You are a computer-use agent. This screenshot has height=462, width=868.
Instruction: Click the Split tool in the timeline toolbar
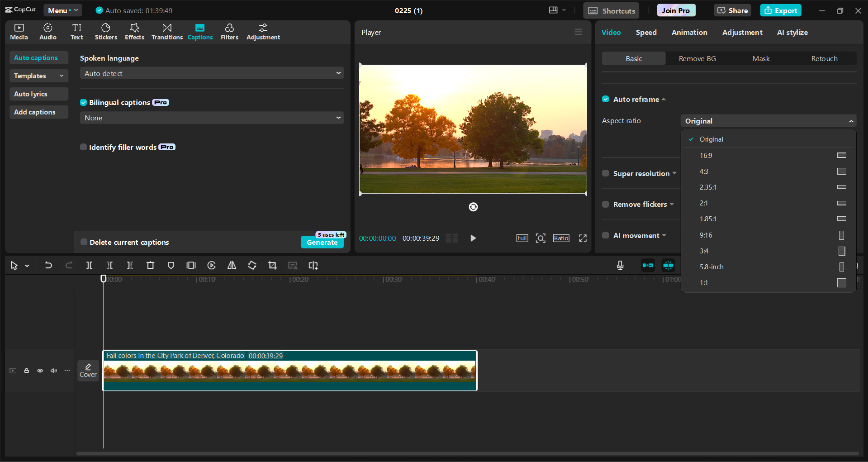[89, 266]
